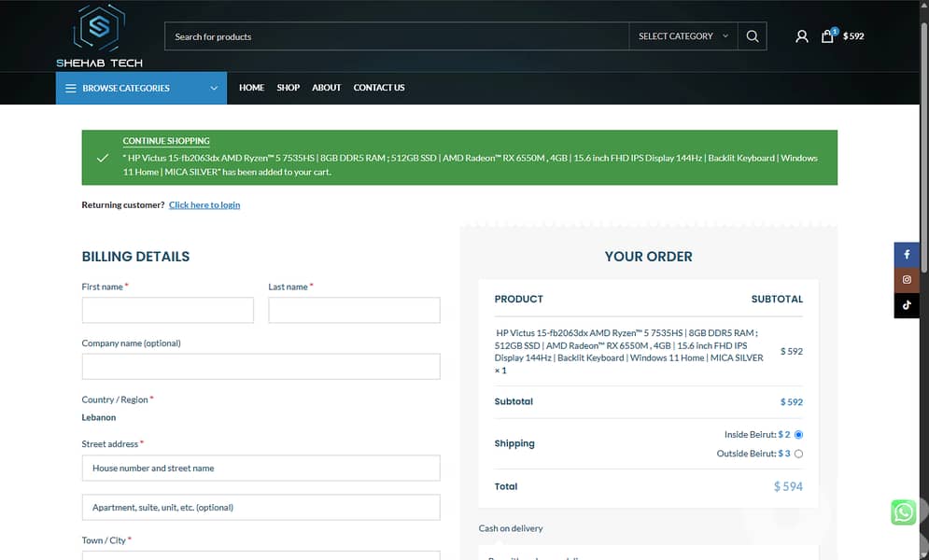Click the Apartment, suite, unit field
929x560 pixels.
[x=261, y=508]
